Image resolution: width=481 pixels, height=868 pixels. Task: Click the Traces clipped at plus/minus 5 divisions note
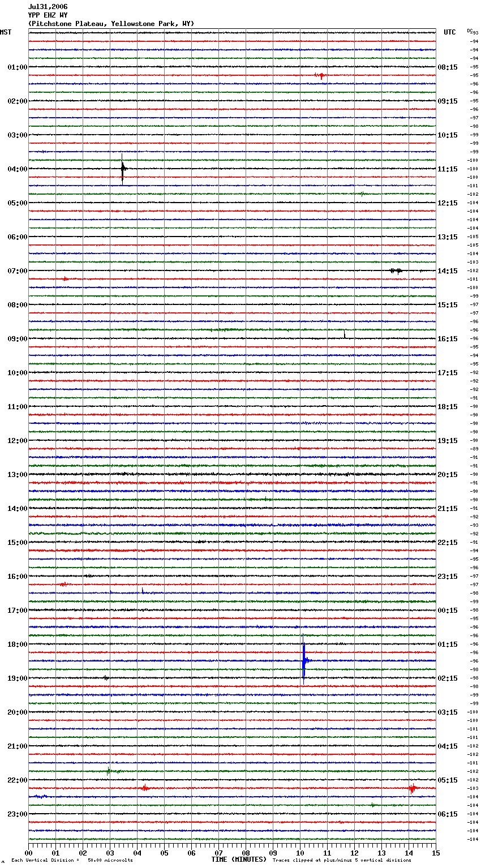(x=342, y=861)
